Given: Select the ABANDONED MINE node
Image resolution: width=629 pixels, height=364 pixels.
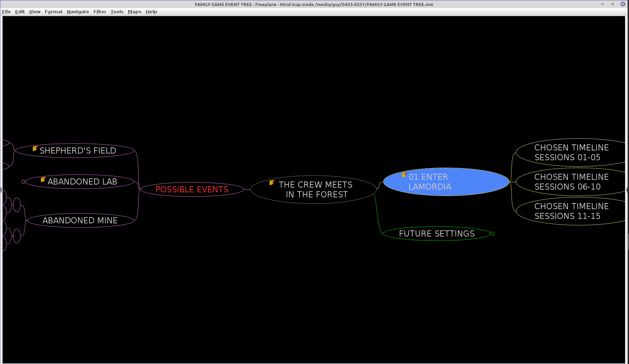Looking at the screenshot, I should pyautogui.click(x=80, y=220).
